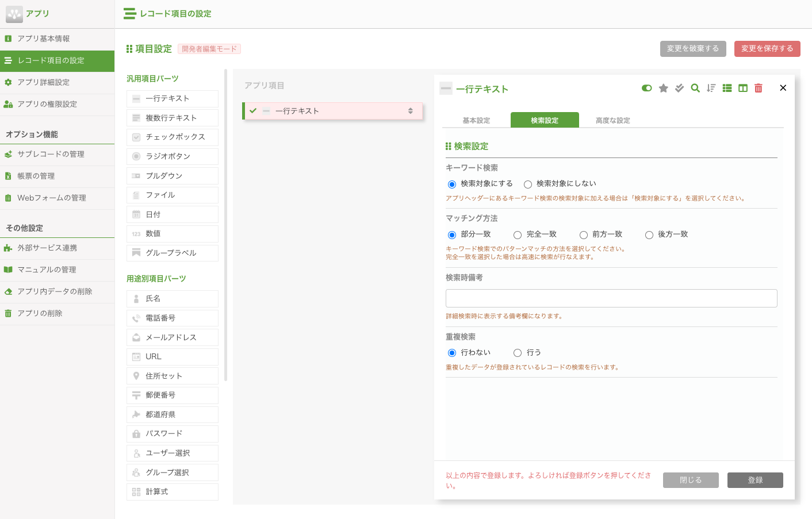Toggle the green field enable switch
Viewport: 812px width, 519px height.
coord(647,88)
